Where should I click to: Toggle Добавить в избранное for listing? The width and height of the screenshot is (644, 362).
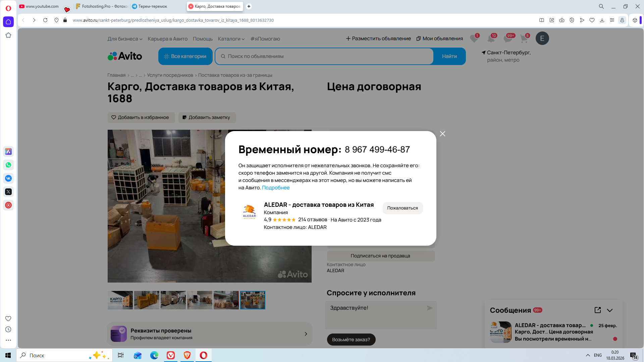coord(141,117)
